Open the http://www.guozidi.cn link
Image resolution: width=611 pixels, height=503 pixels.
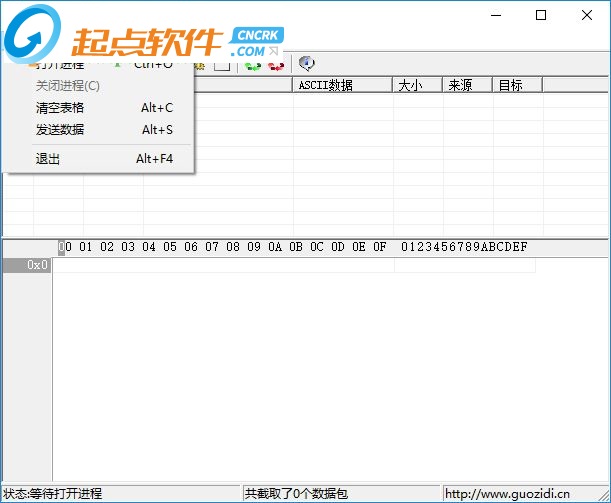coord(507,494)
